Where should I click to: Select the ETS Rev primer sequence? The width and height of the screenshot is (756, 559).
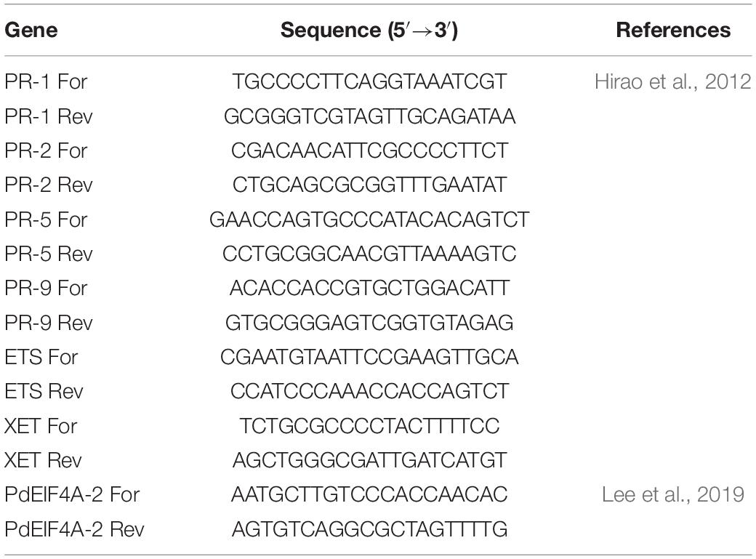(369, 391)
